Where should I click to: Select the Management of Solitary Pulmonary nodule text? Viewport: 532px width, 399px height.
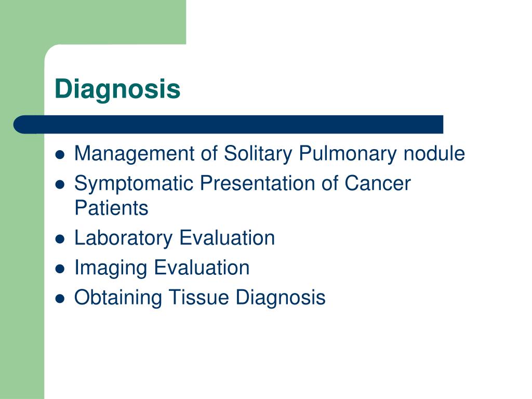pyautogui.click(x=270, y=154)
